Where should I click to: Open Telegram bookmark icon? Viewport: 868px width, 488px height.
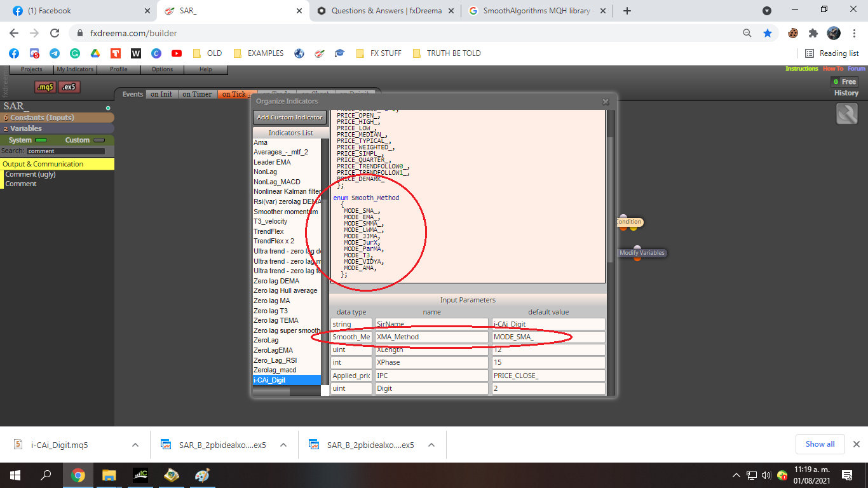click(x=55, y=53)
